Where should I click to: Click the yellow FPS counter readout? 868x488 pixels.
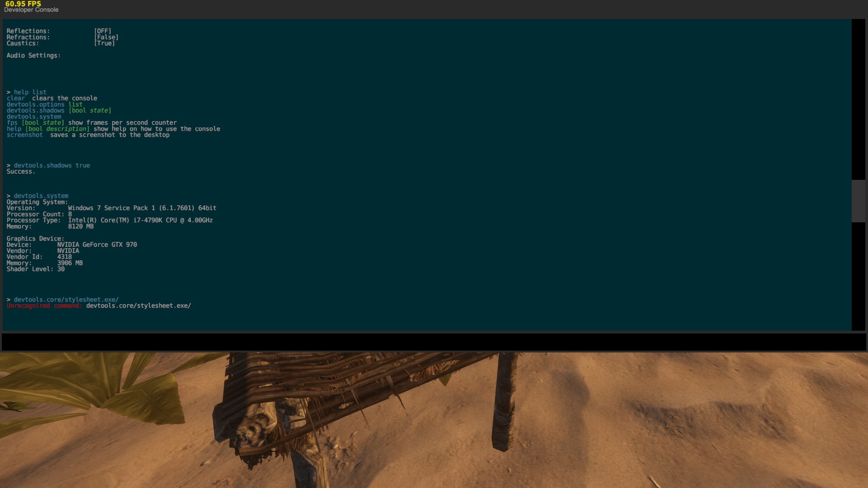click(23, 4)
